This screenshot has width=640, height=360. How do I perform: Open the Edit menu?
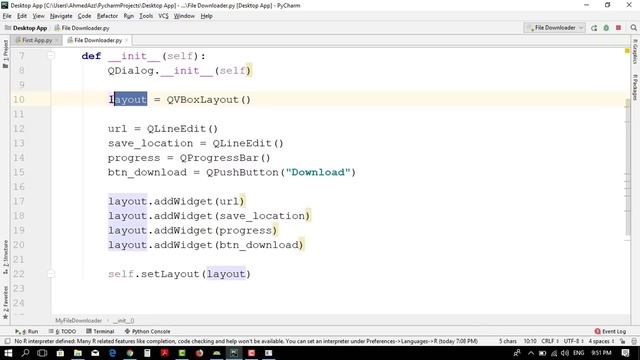tap(22, 16)
